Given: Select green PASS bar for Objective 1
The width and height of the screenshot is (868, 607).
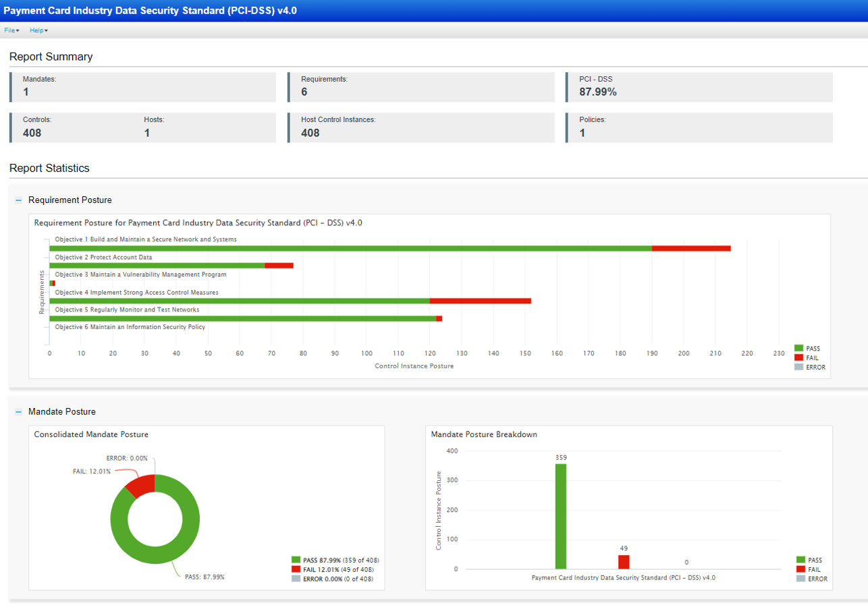Looking at the screenshot, I should click(x=351, y=248).
